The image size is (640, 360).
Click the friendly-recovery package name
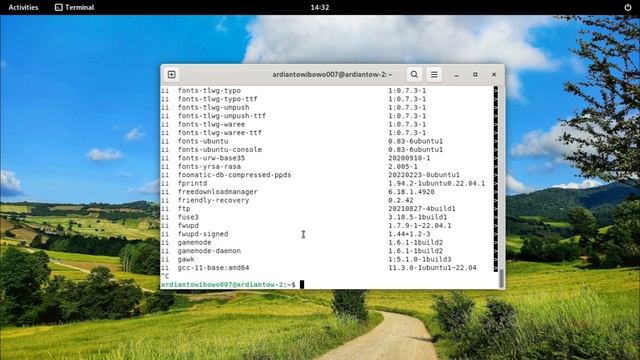click(x=213, y=200)
